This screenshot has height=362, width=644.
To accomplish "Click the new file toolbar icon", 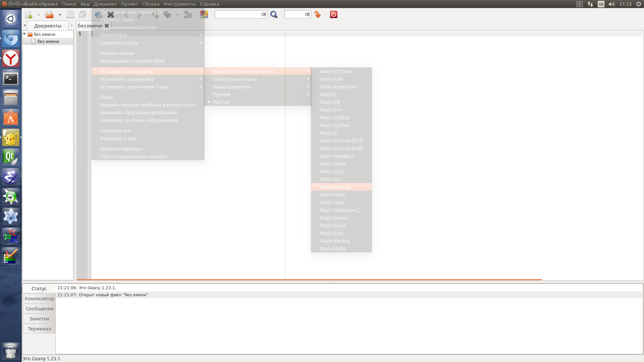I will click(29, 15).
